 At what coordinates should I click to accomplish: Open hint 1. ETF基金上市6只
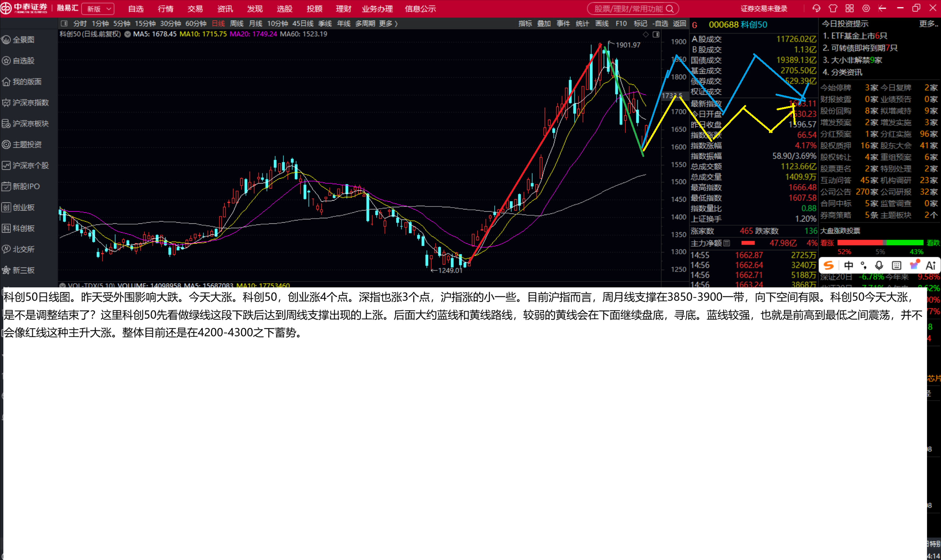(x=855, y=36)
